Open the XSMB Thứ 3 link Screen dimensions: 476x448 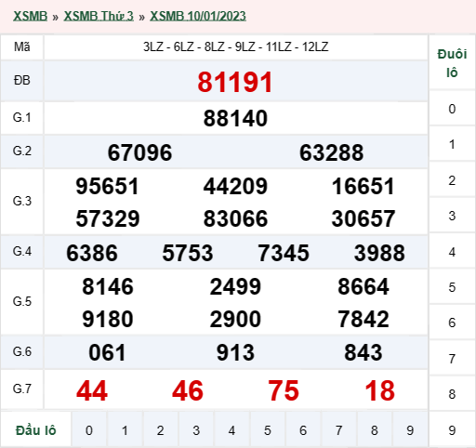99,16
